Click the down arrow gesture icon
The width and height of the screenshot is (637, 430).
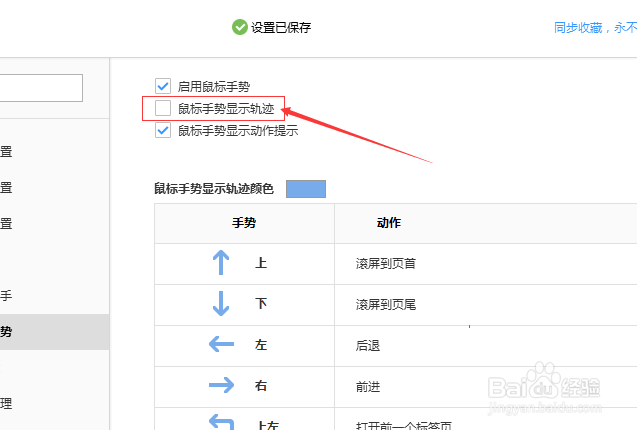click(221, 304)
